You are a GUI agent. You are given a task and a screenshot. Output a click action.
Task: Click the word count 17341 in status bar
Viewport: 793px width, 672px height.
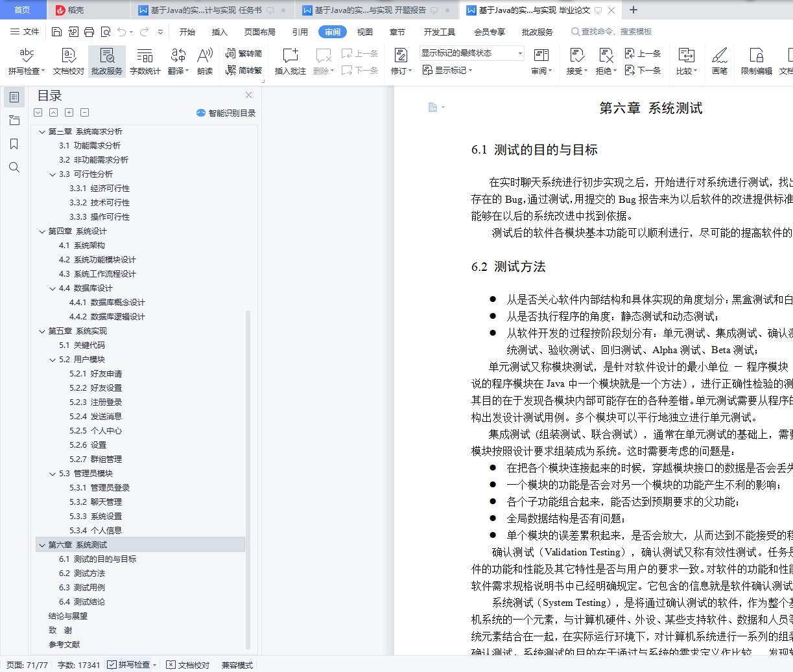[78, 665]
